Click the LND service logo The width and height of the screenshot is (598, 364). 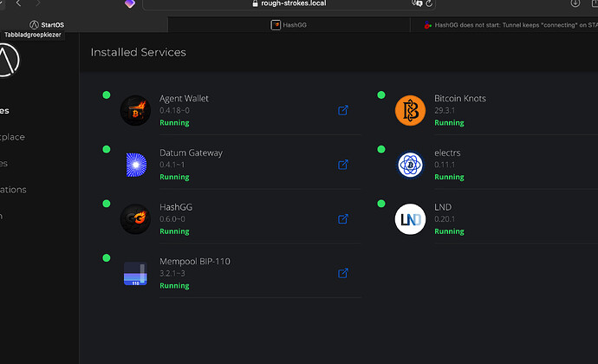[x=410, y=219]
